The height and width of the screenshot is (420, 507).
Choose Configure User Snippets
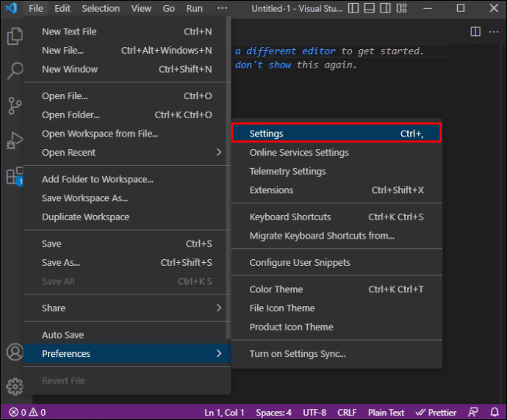pos(337,262)
